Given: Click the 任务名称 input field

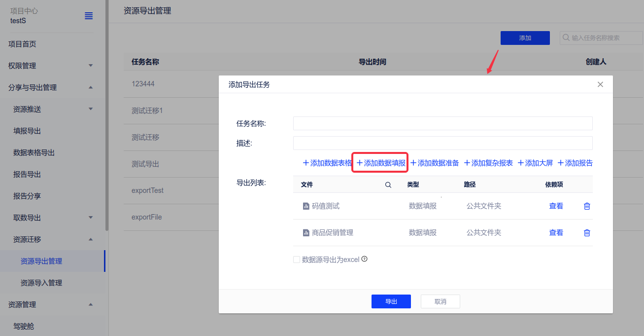Looking at the screenshot, I should [442, 123].
